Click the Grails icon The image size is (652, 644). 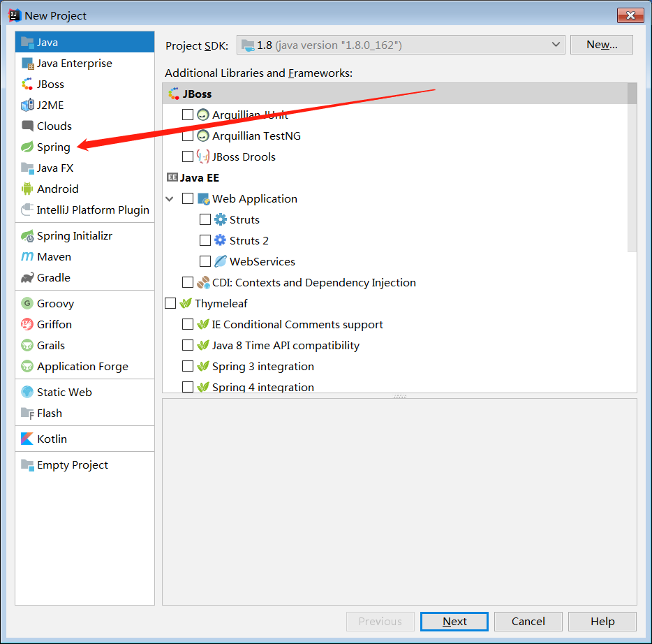pos(27,345)
